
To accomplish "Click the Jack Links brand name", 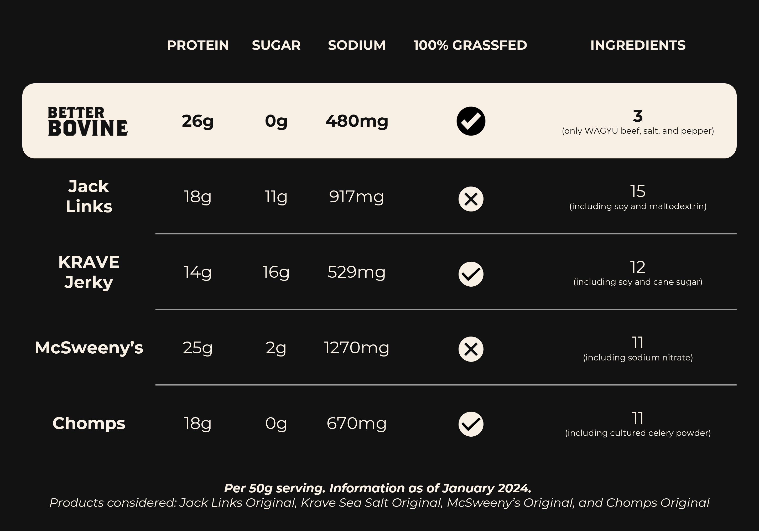I will click(x=89, y=197).
